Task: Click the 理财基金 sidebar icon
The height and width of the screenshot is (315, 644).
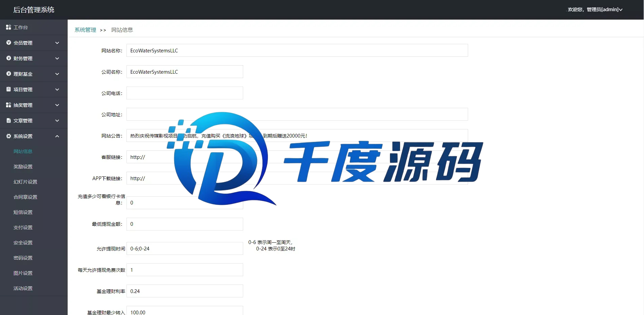Action: pos(8,74)
